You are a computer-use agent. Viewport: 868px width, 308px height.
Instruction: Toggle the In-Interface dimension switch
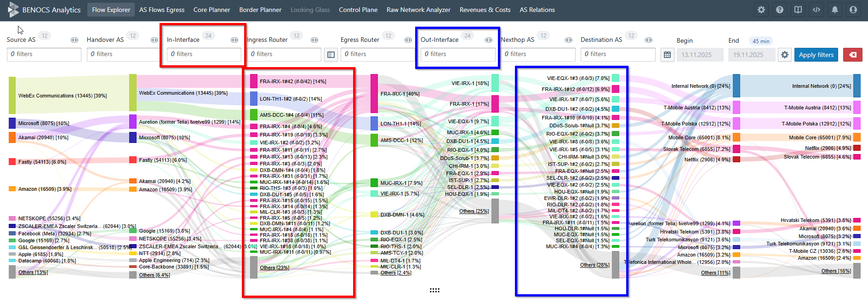[x=234, y=40]
